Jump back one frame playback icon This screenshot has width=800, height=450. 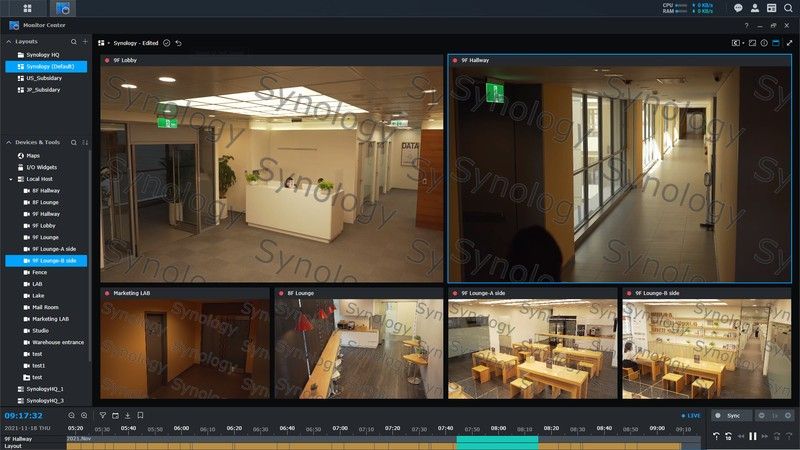coord(716,436)
